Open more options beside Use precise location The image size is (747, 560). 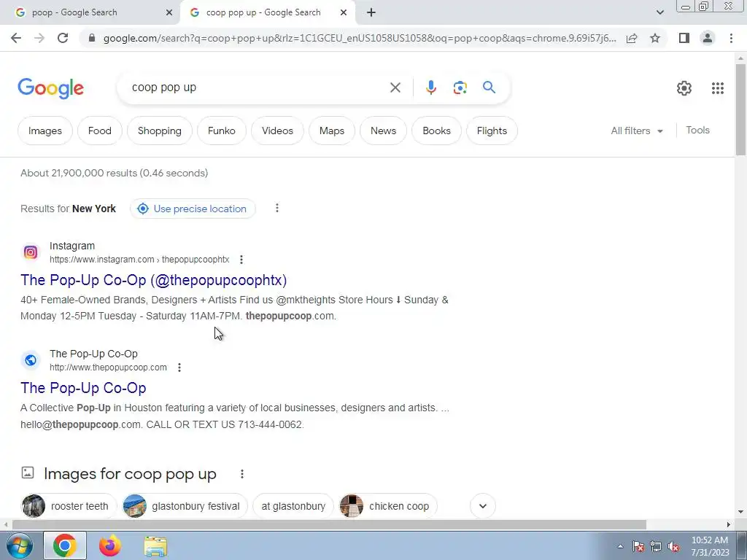pos(277,208)
